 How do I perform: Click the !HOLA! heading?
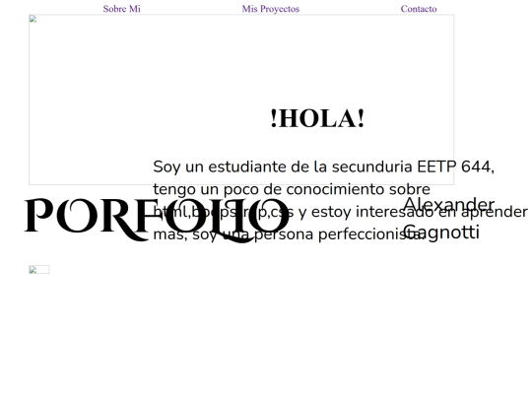pyautogui.click(x=317, y=118)
